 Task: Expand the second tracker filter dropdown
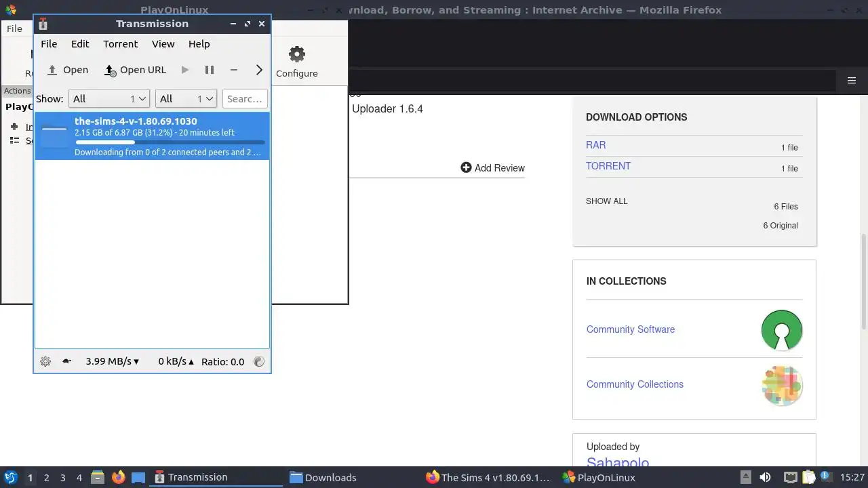tap(186, 99)
